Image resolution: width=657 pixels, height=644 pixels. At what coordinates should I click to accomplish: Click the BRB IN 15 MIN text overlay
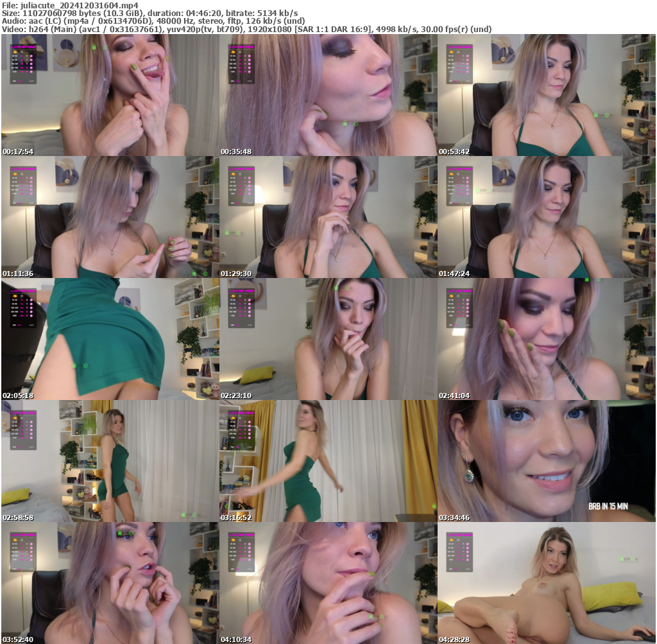pyautogui.click(x=608, y=507)
